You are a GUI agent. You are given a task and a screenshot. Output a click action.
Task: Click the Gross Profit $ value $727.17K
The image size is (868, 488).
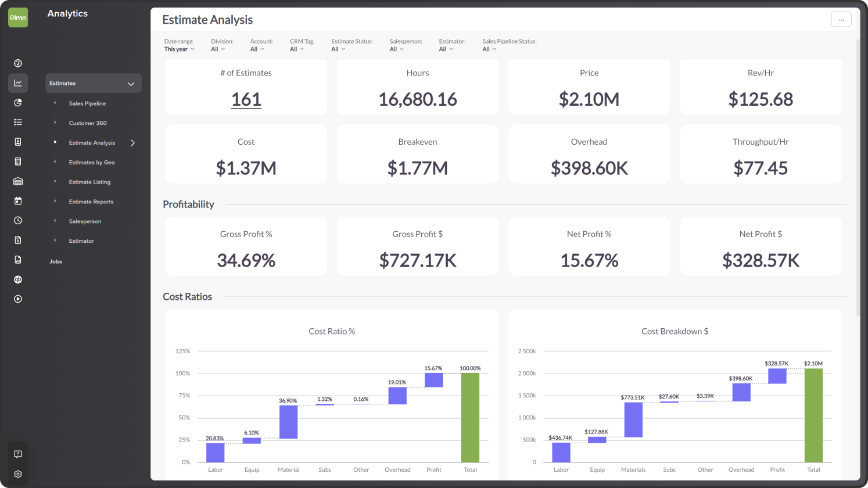pos(418,260)
